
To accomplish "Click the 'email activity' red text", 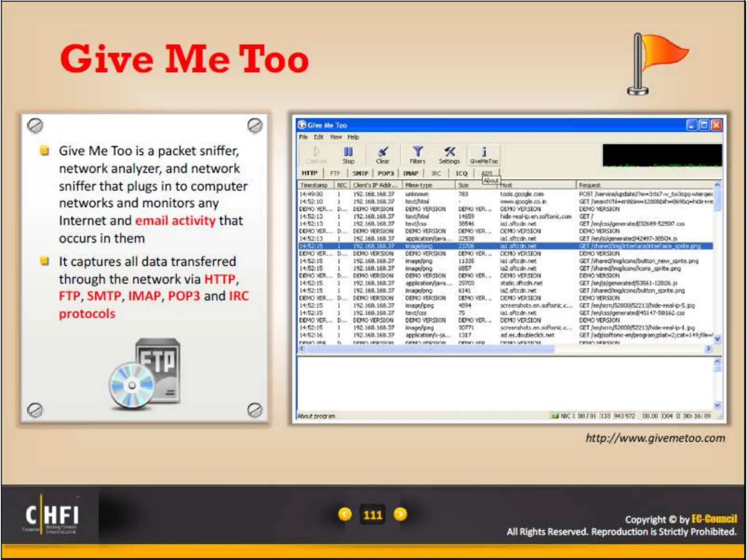I will (175, 221).
